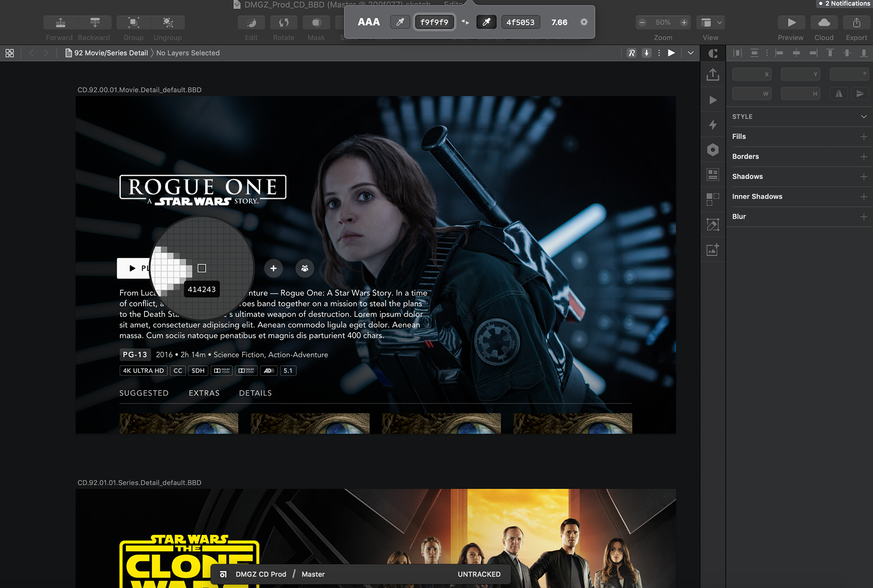
Task: Click the UNTRACKED status button
Action: point(479,574)
